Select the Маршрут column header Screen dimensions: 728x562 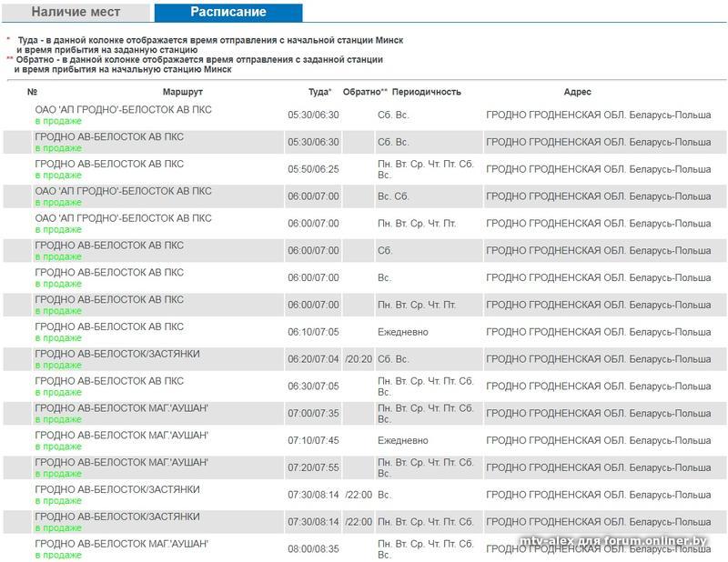pyautogui.click(x=183, y=92)
